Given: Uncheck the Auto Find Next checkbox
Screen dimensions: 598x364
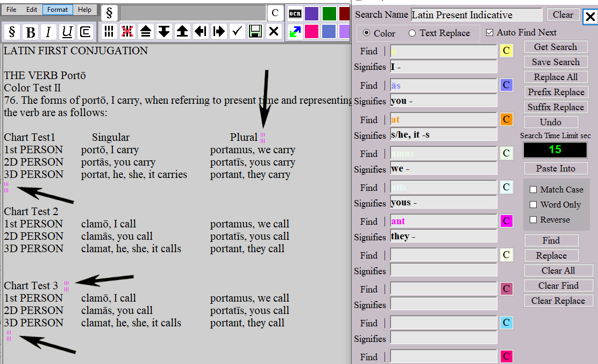Looking at the screenshot, I should point(489,33).
